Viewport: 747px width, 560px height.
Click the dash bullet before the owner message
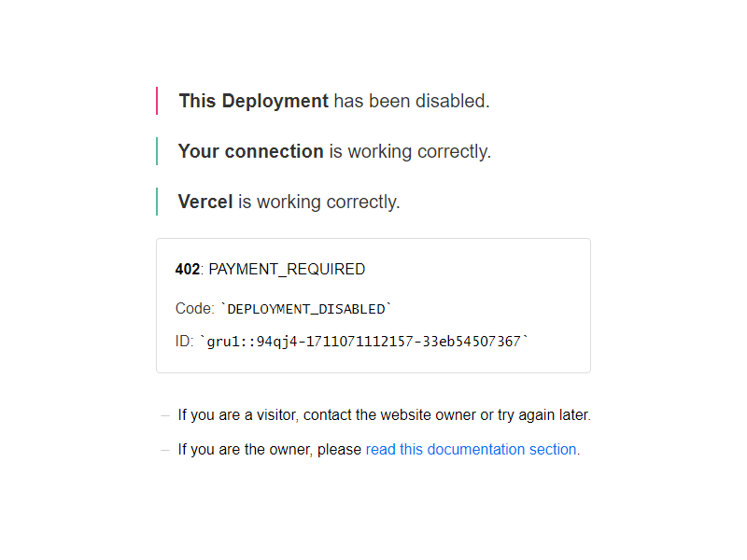165,450
